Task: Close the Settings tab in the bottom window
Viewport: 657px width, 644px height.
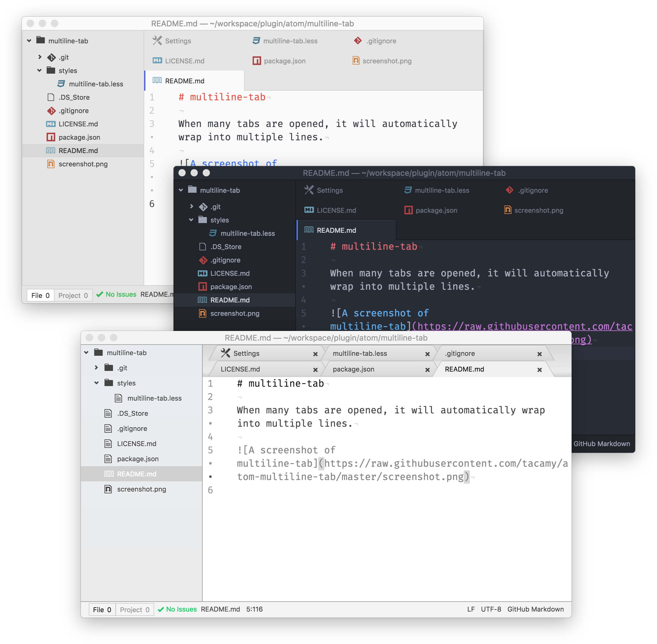Action: tap(315, 354)
